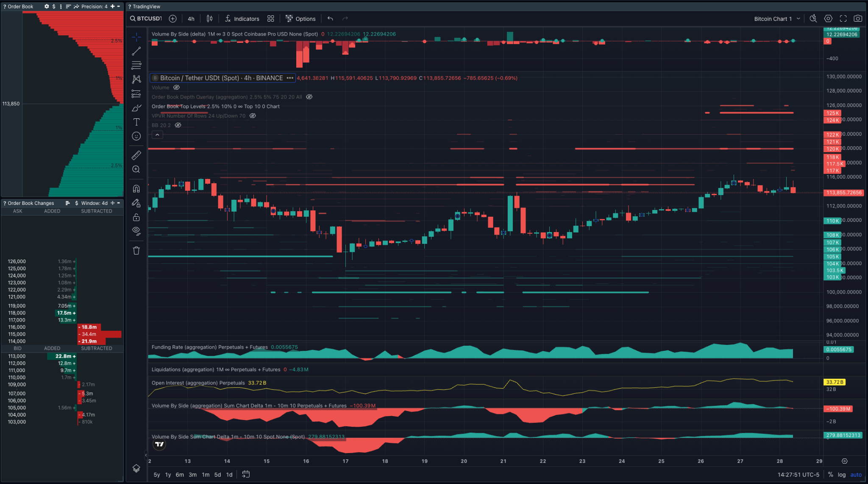
Task: Open the Order Book settings gear
Action: [x=46, y=6]
